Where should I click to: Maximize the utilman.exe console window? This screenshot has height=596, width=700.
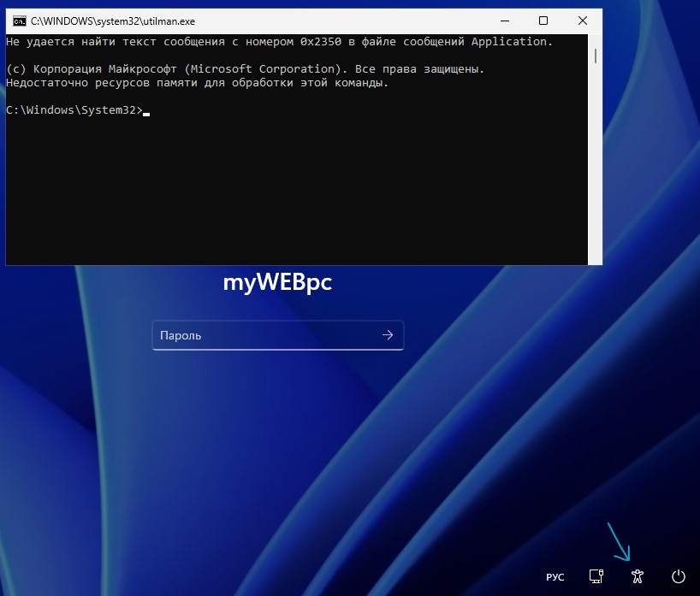(543, 21)
